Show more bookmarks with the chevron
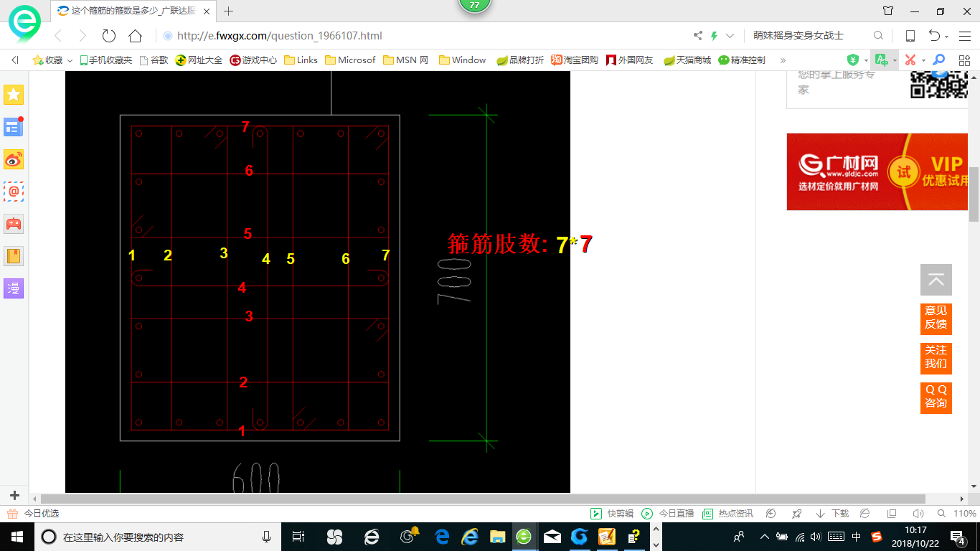 [x=783, y=60]
